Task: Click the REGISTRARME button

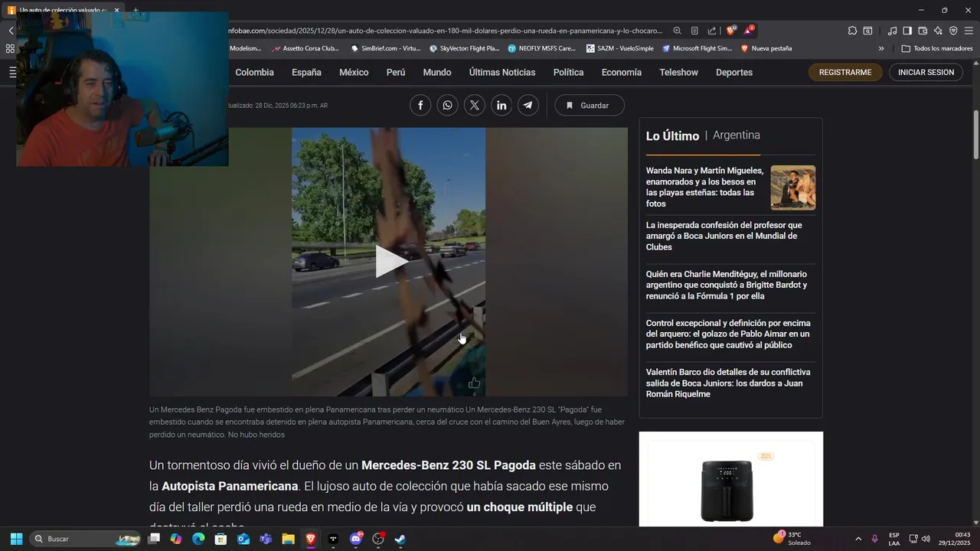Action: (x=845, y=72)
